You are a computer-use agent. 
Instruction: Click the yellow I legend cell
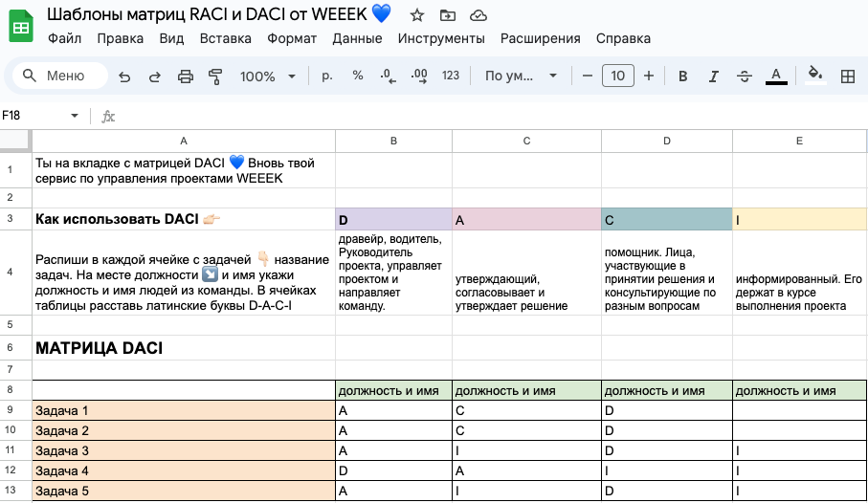[799, 219]
